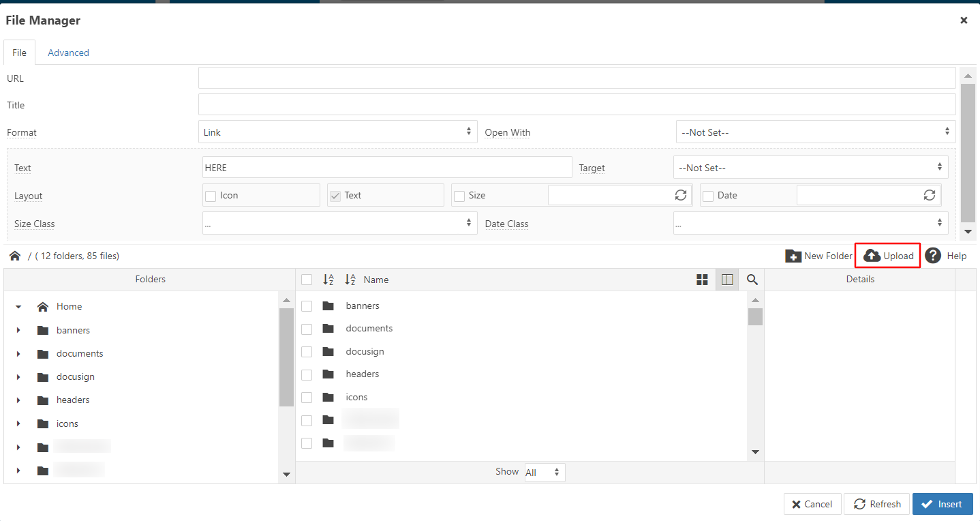Open the file search magnifier
The image size is (980, 521).
click(752, 279)
